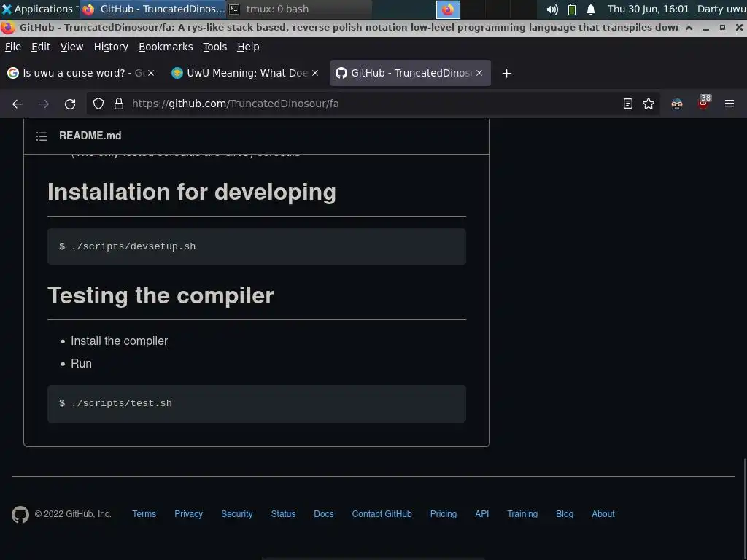747x560 pixels.
Task: Open the API footer link
Action: coord(481,514)
